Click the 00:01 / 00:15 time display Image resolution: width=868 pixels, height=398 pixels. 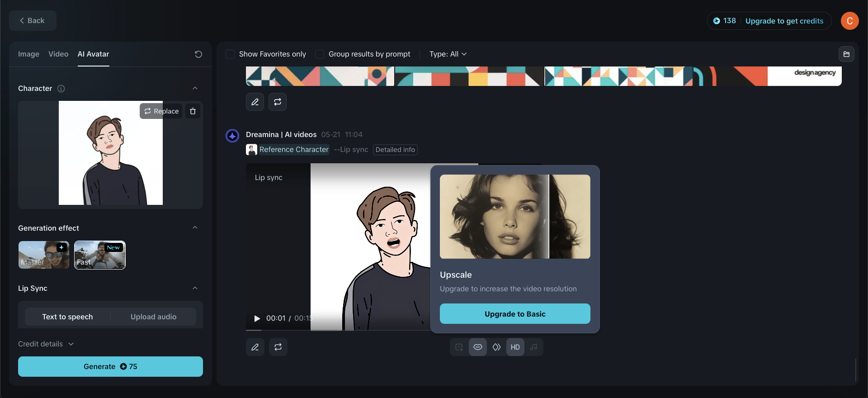point(289,318)
